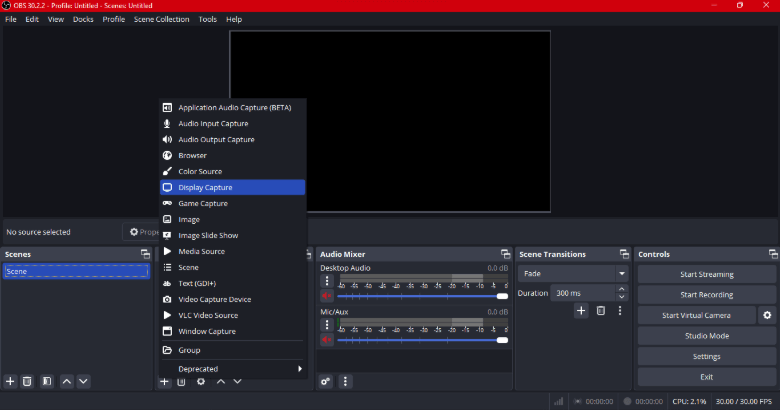Viewport: 780px width, 410px height.
Task: Pop out the Scenes dock icon
Action: pyautogui.click(x=145, y=254)
